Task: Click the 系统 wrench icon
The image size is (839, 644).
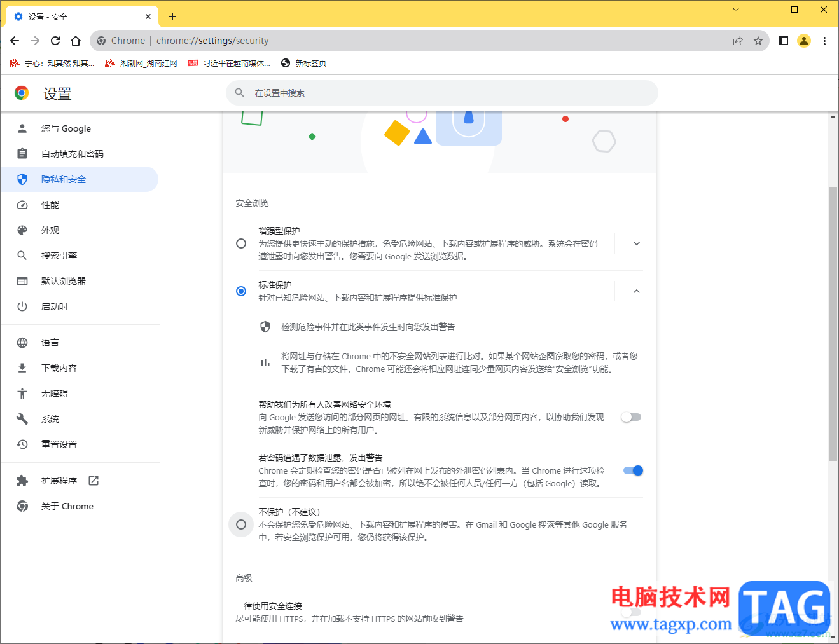Action: (x=22, y=419)
